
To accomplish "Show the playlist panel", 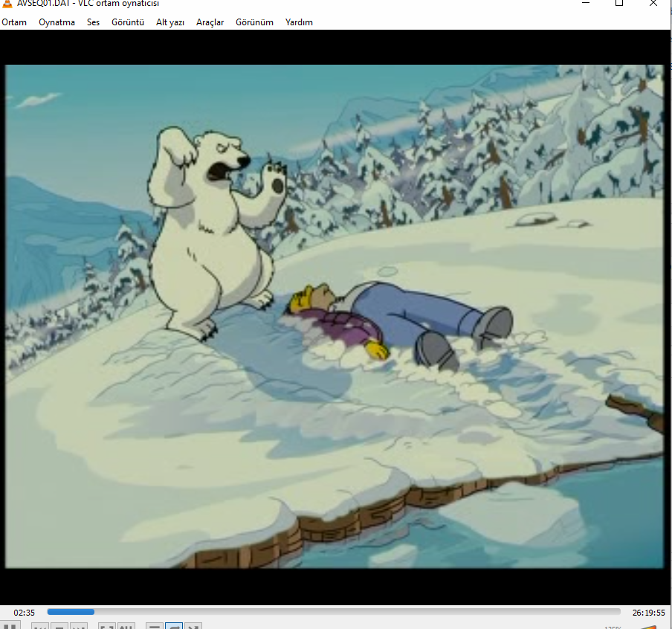I will click(155, 627).
